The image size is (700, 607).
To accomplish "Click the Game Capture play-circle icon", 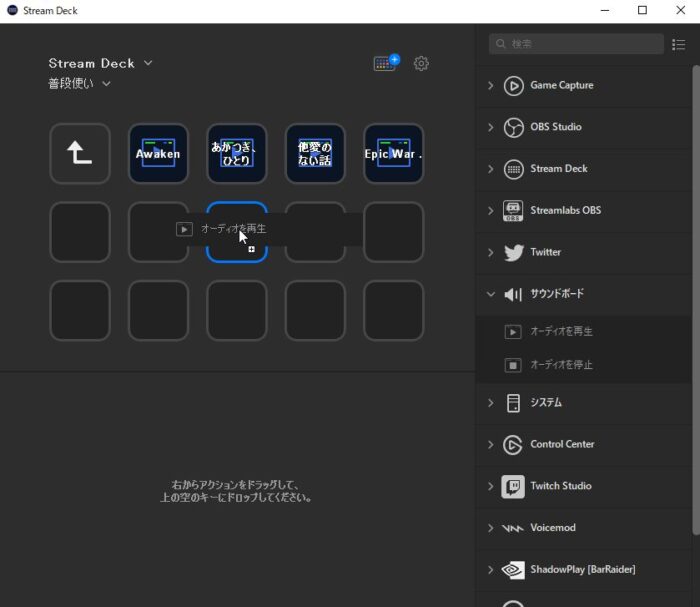I will click(x=513, y=86).
